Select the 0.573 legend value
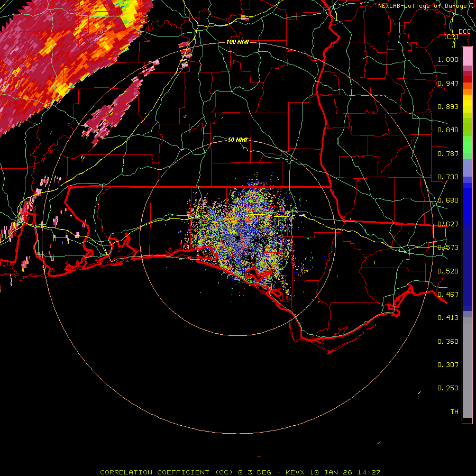The width and height of the screenshot is (476, 476). pos(448,248)
